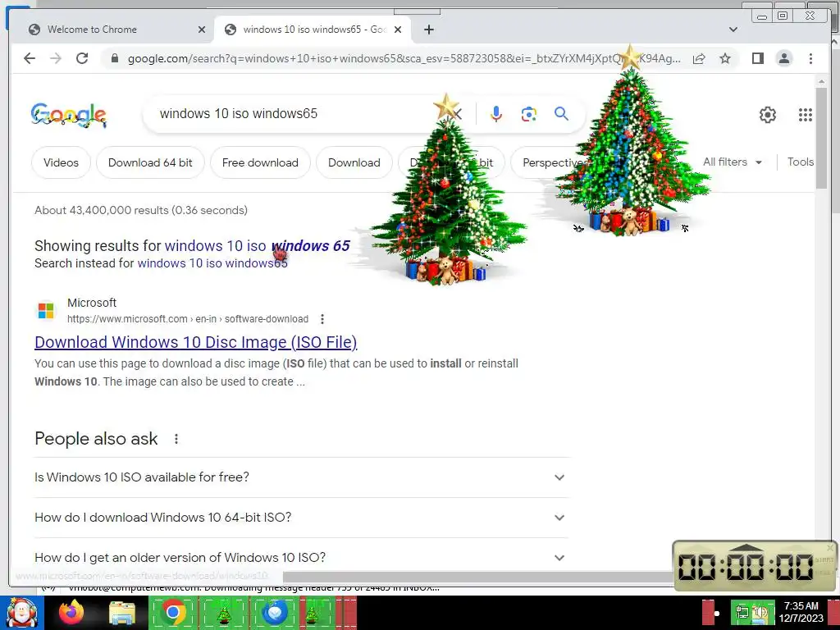Click the 00:00:00 timer widget

[755, 566]
